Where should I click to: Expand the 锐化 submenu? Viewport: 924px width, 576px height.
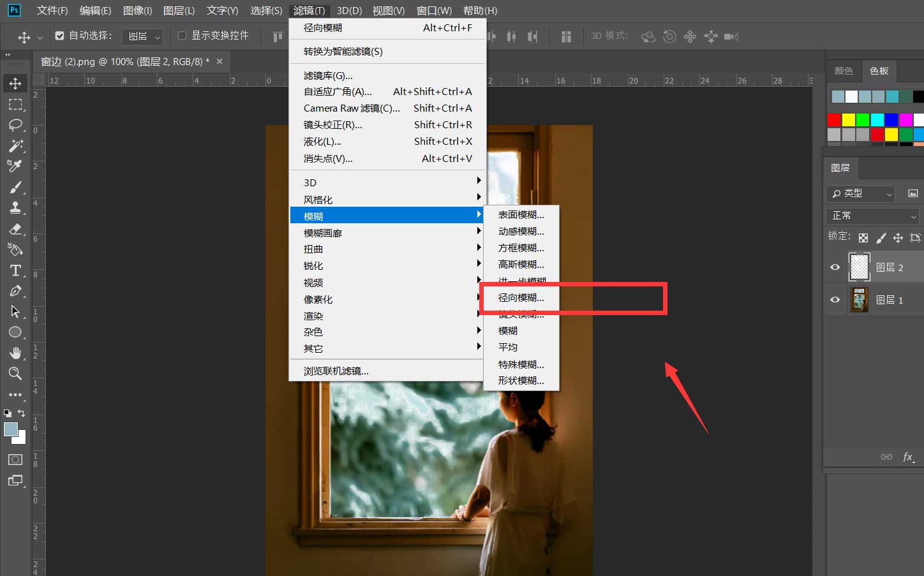(387, 266)
